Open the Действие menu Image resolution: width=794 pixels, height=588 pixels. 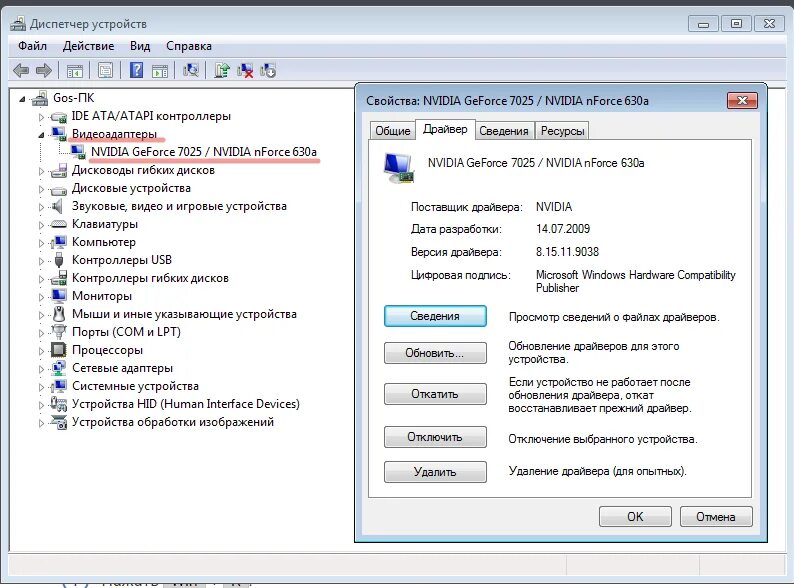pyautogui.click(x=89, y=46)
